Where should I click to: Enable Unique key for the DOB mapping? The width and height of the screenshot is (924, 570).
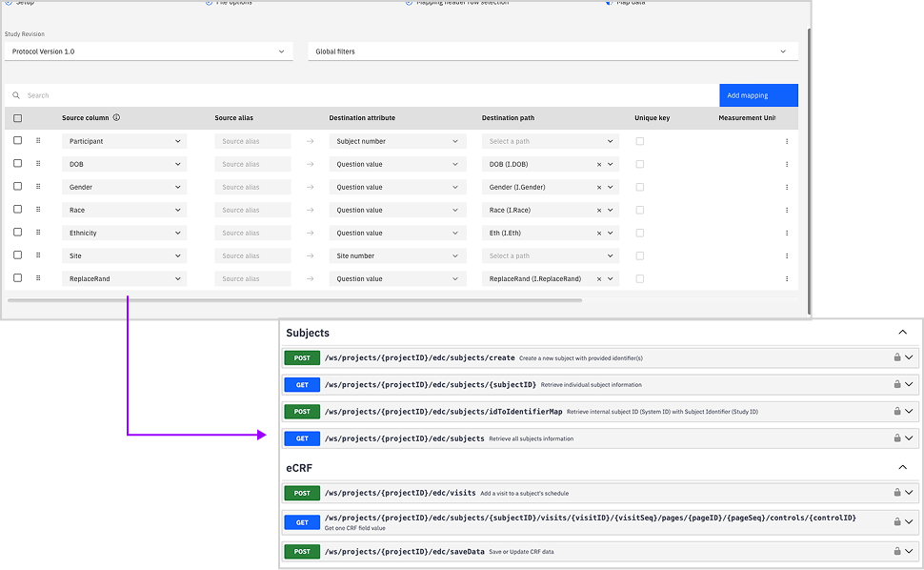pos(639,164)
